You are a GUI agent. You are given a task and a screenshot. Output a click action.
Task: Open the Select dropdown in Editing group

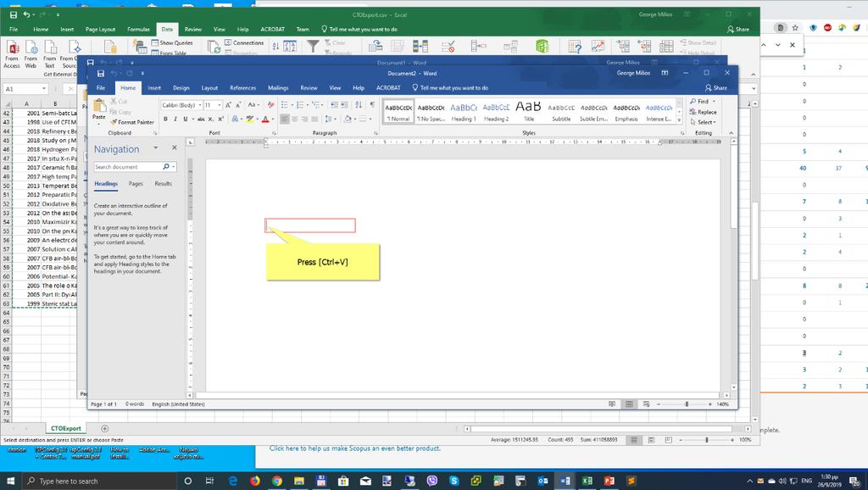[x=703, y=122]
